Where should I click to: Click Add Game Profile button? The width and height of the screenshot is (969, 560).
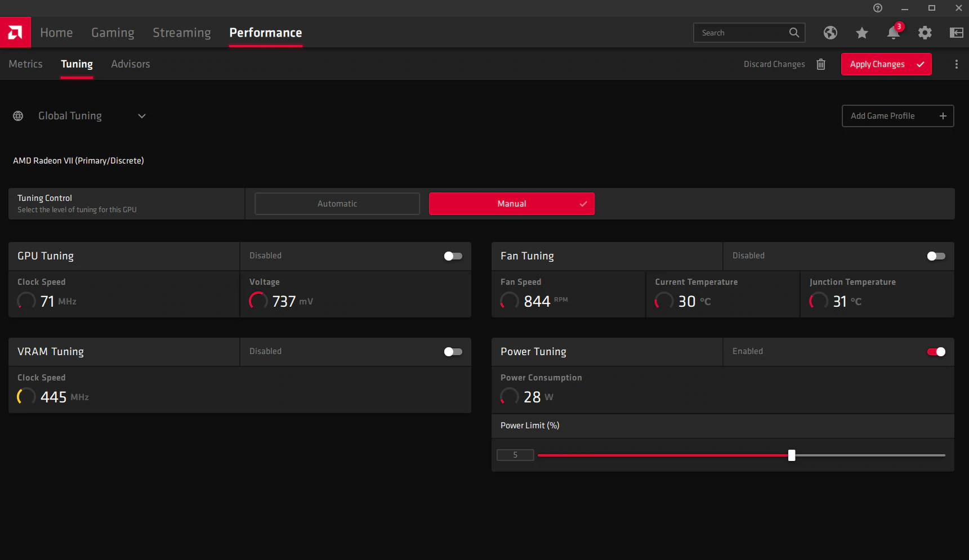click(897, 116)
